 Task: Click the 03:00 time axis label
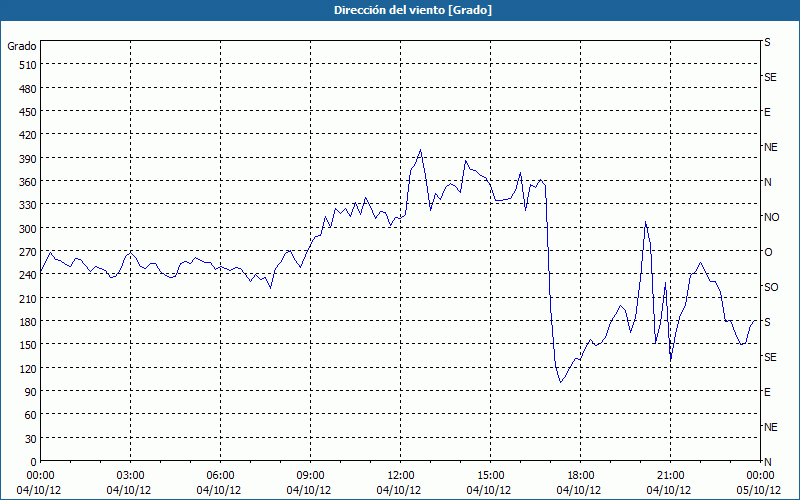tap(131, 476)
